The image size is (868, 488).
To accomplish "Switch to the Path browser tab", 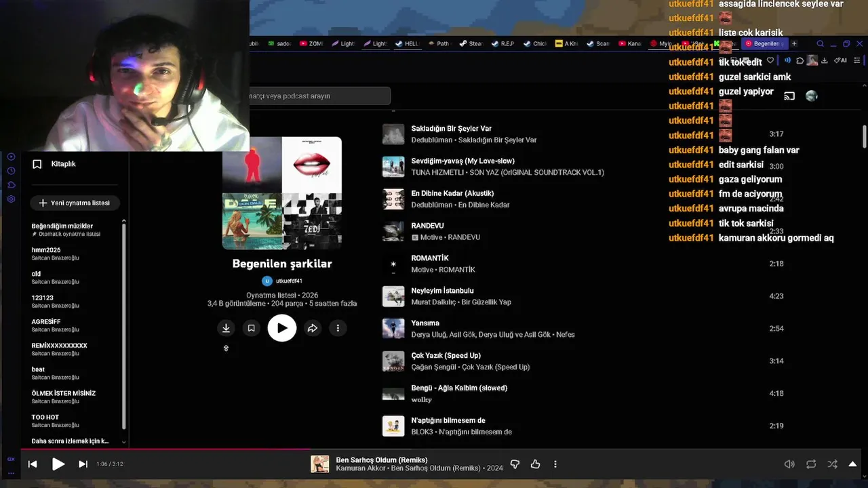I will [439, 43].
